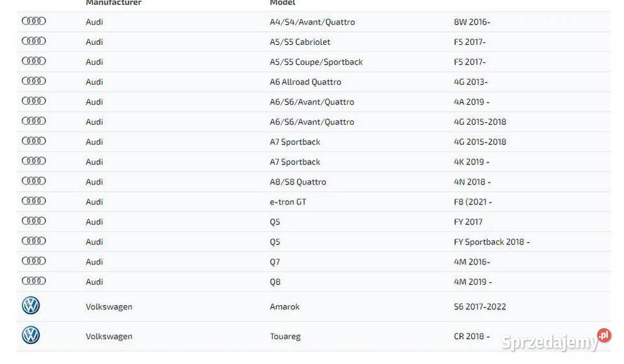Select the Model column header

pyautogui.click(x=283, y=3)
